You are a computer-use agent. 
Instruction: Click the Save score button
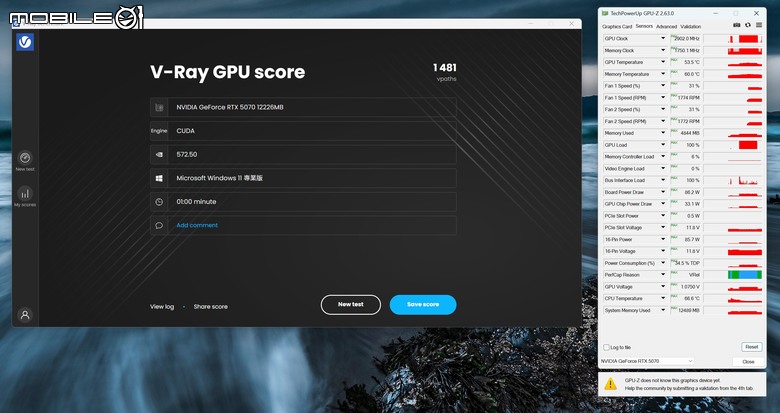tap(423, 305)
